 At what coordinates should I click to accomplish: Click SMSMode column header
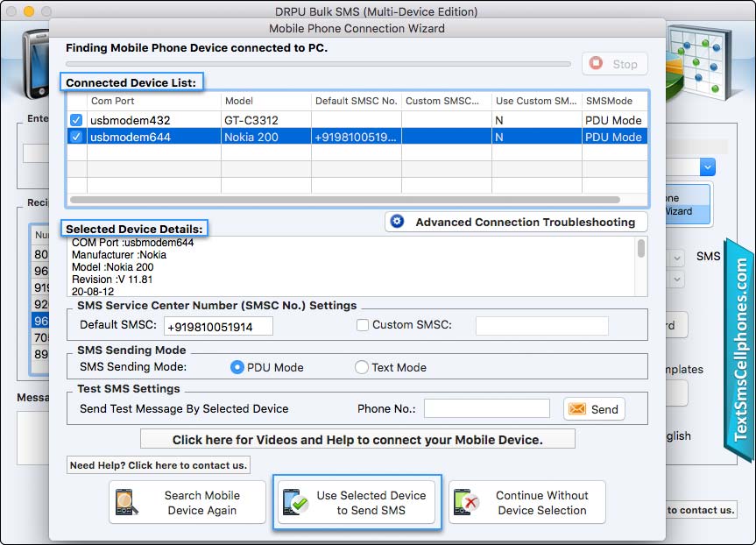tap(615, 101)
